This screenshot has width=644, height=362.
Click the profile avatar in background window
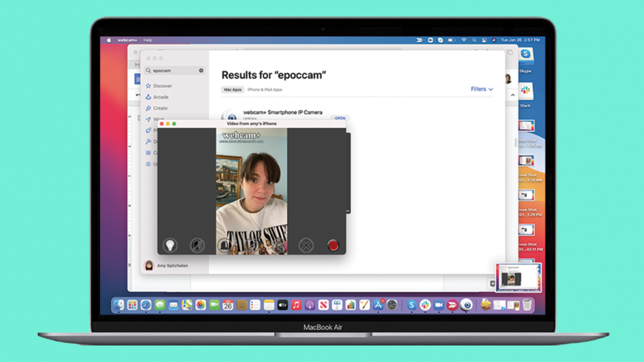pyautogui.click(x=508, y=78)
